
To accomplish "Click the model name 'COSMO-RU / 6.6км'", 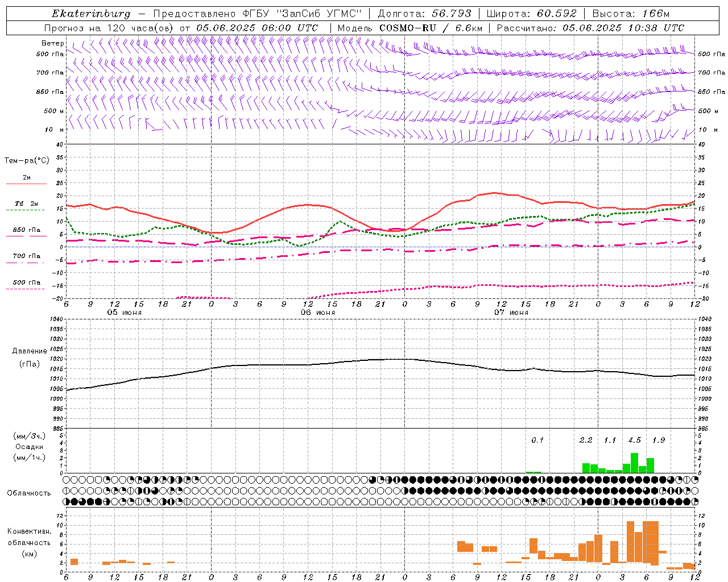I will pos(431,28).
